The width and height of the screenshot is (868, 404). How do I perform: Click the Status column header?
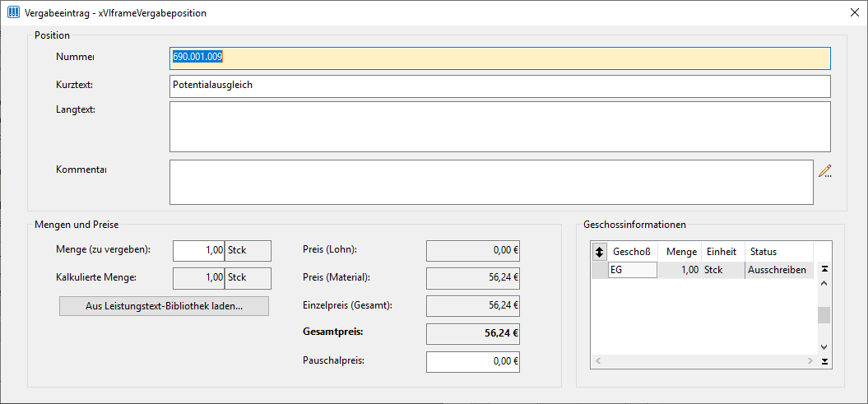[779, 252]
